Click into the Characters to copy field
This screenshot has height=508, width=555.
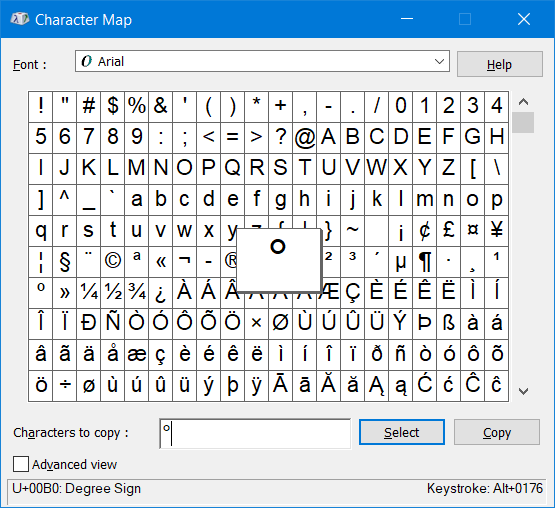(255, 434)
